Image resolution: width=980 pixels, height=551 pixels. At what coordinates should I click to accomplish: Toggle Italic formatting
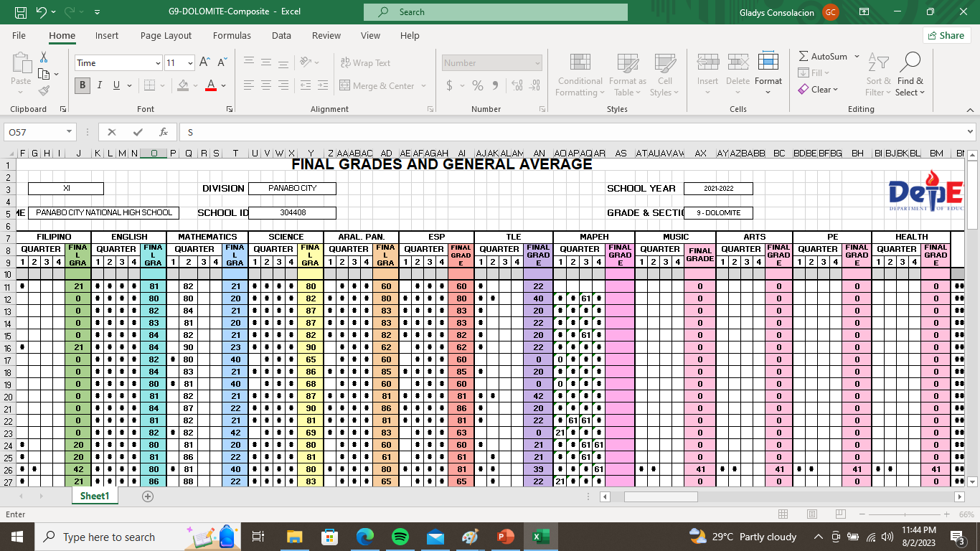click(x=99, y=85)
